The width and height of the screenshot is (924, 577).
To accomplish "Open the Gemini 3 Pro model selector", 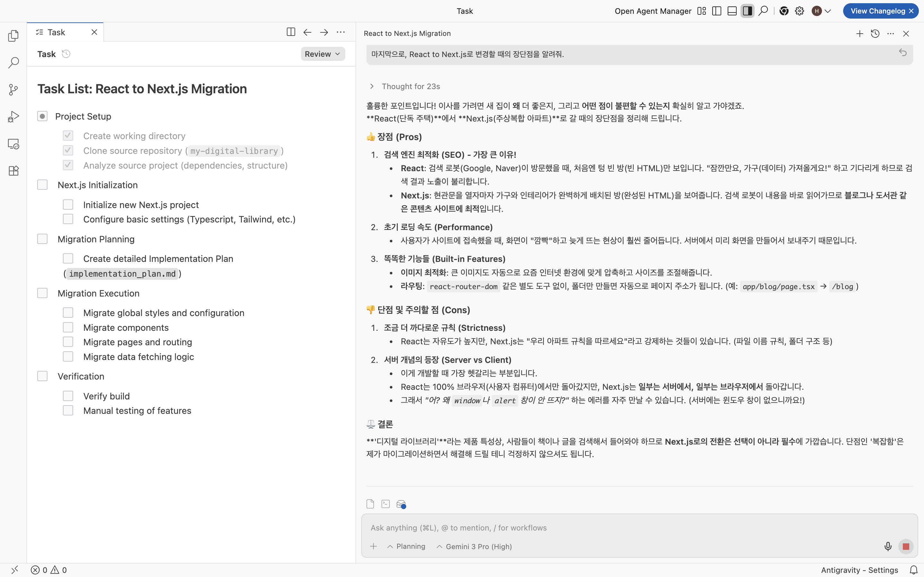I will click(x=474, y=547).
